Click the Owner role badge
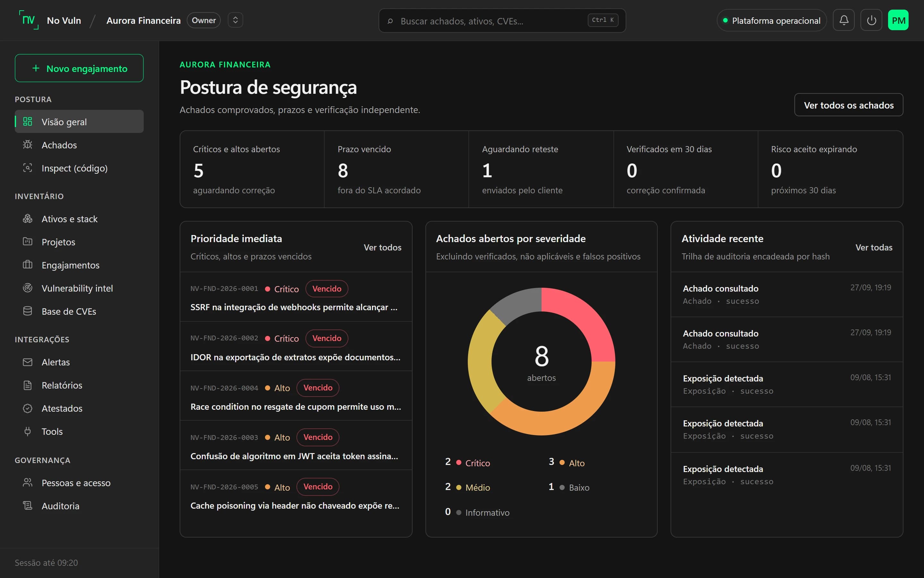Viewport: 924px width, 578px height. pyautogui.click(x=203, y=20)
